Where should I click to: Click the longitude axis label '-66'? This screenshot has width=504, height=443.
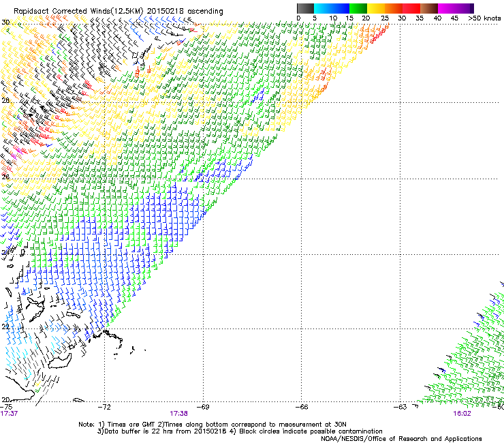[x=302, y=407]
